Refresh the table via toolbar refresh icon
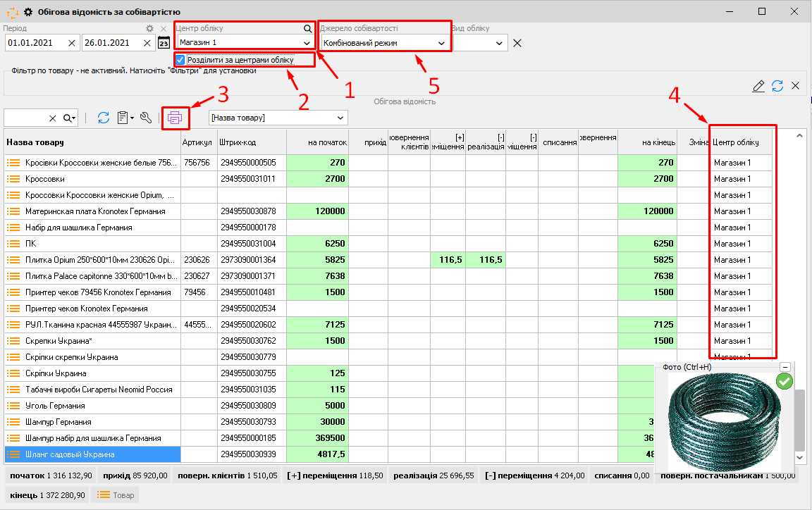This screenshot has height=510, width=812. pos(103,118)
